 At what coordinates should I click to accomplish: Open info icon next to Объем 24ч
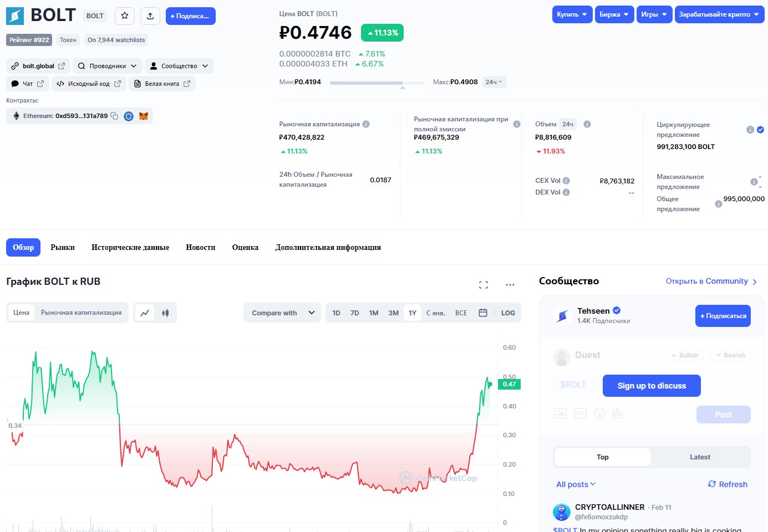pos(587,124)
